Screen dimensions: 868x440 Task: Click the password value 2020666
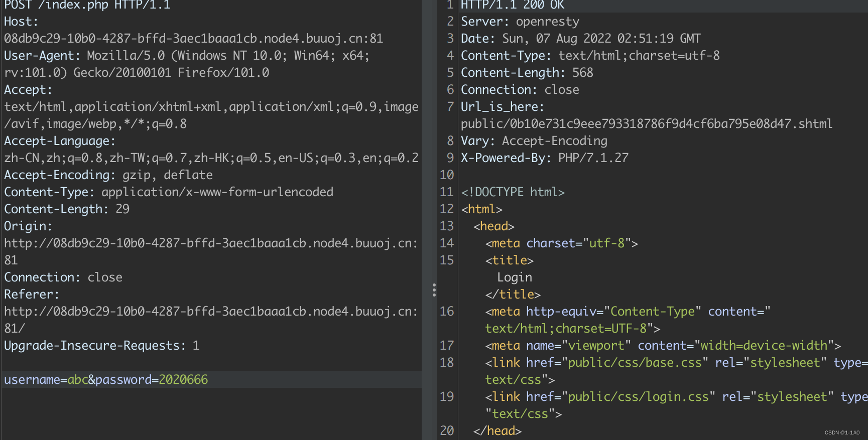click(x=183, y=380)
